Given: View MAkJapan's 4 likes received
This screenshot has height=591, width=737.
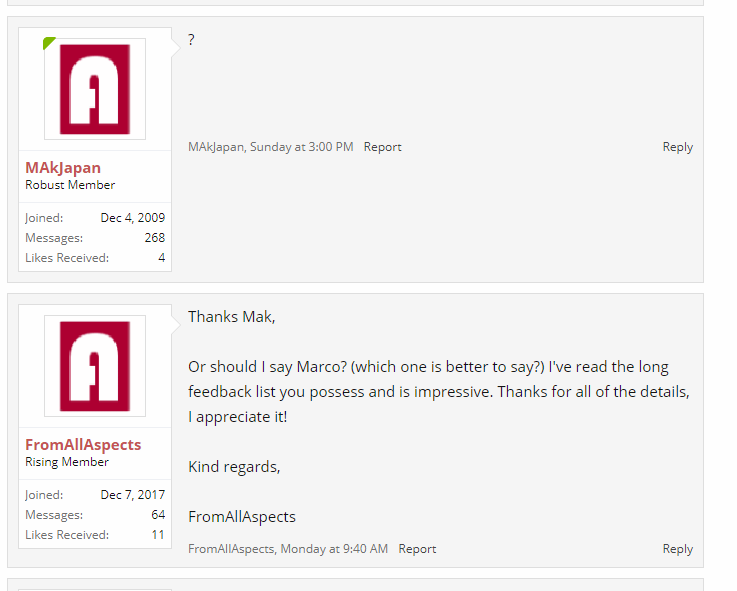Looking at the screenshot, I should tap(162, 258).
